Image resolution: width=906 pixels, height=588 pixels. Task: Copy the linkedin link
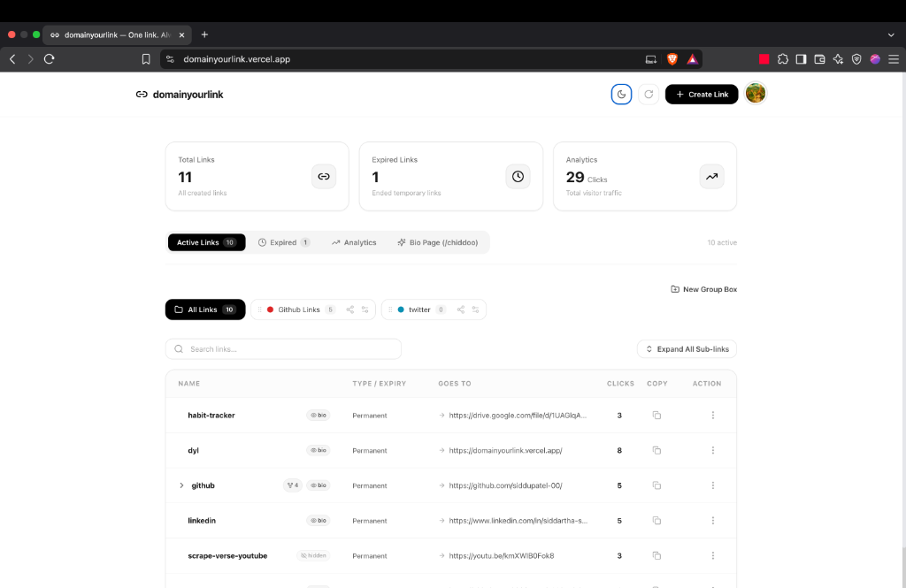click(656, 521)
